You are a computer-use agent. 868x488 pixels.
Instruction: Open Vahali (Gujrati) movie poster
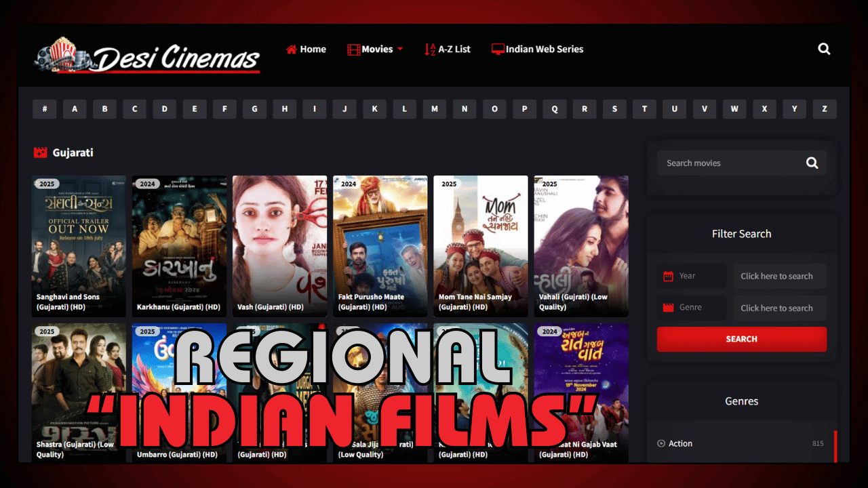pyautogui.click(x=581, y=246)
